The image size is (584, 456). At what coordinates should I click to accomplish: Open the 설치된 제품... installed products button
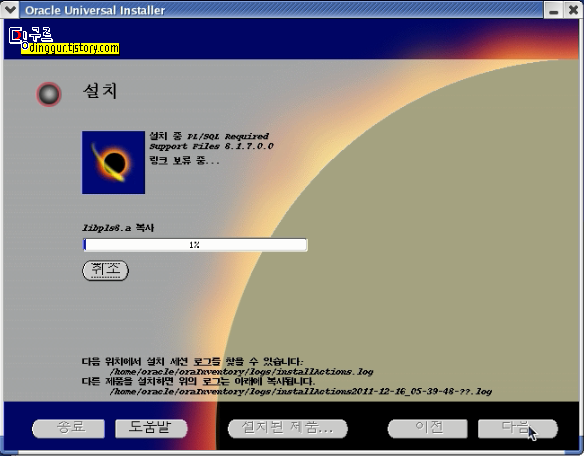tap(288, 428)
